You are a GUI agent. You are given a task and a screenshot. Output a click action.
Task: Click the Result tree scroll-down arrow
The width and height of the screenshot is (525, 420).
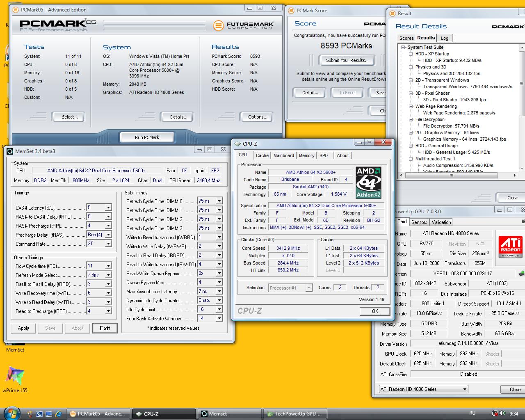[x=522, y=168]
